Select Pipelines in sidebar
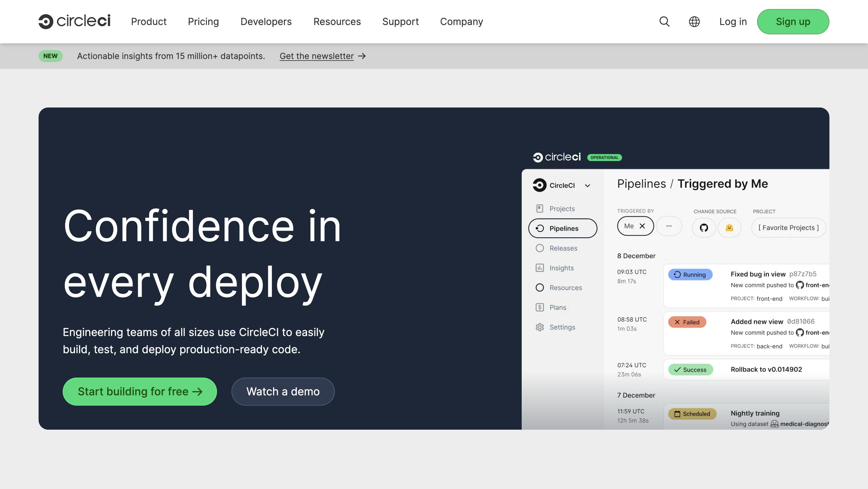 [x=562, y=228]
